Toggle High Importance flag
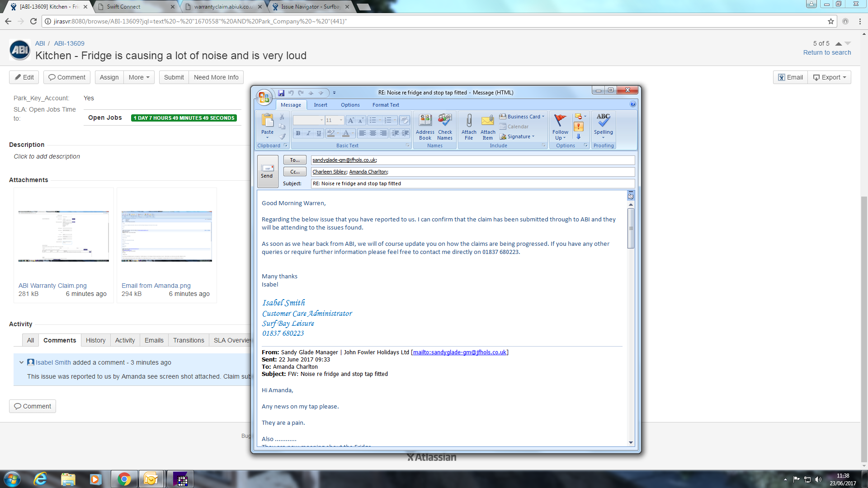 pyautogui.click(x=578, y=127)
